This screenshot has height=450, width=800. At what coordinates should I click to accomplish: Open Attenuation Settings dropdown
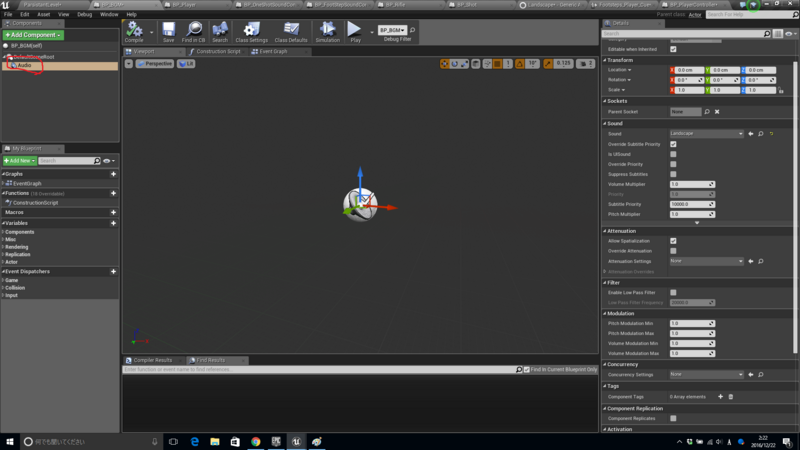tap(707, 261)
